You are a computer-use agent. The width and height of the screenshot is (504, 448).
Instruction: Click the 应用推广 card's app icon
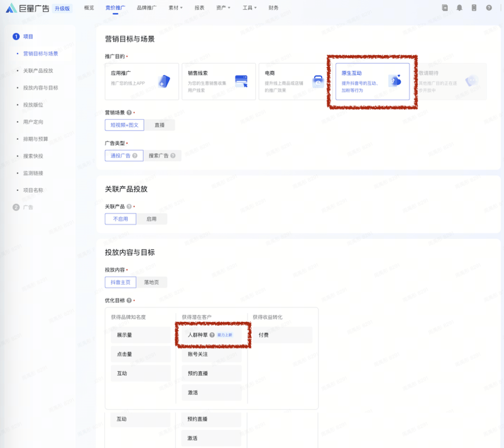tap(164, 81)
